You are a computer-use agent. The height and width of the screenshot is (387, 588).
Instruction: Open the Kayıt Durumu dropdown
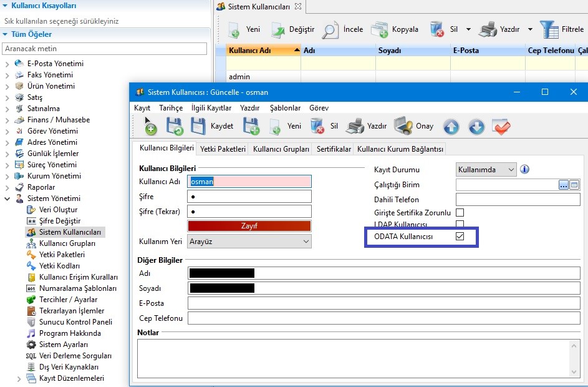(486, 170)
